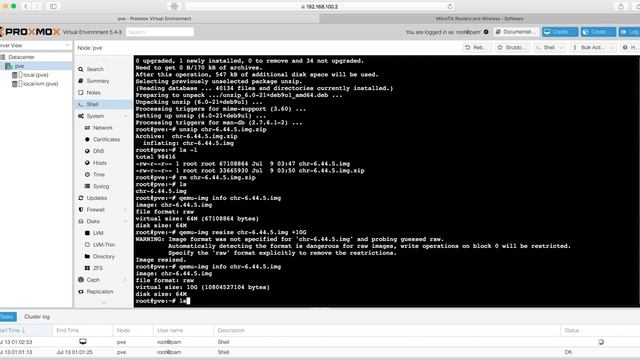Sort by End Time column
Viewport: 640px width, 360px height.
pyautogui.click(x=82, y=330)
